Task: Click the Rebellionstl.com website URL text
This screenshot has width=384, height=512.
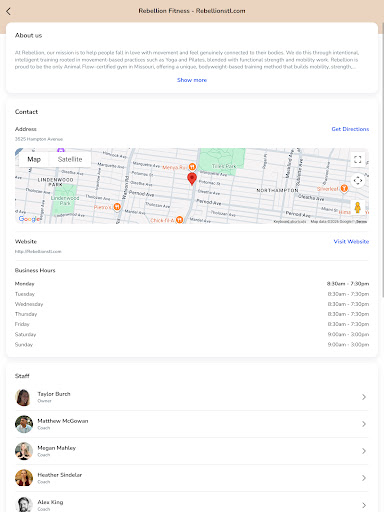Action: tap(38, 251)
